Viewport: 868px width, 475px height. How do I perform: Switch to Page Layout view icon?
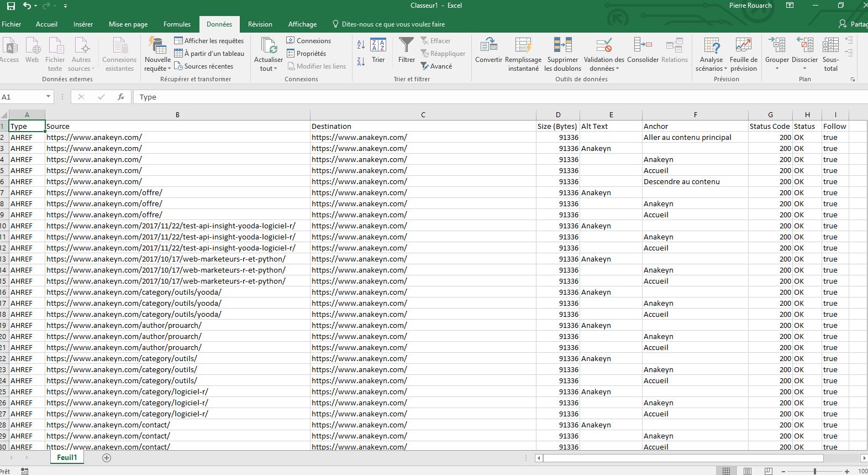[747, 471]
